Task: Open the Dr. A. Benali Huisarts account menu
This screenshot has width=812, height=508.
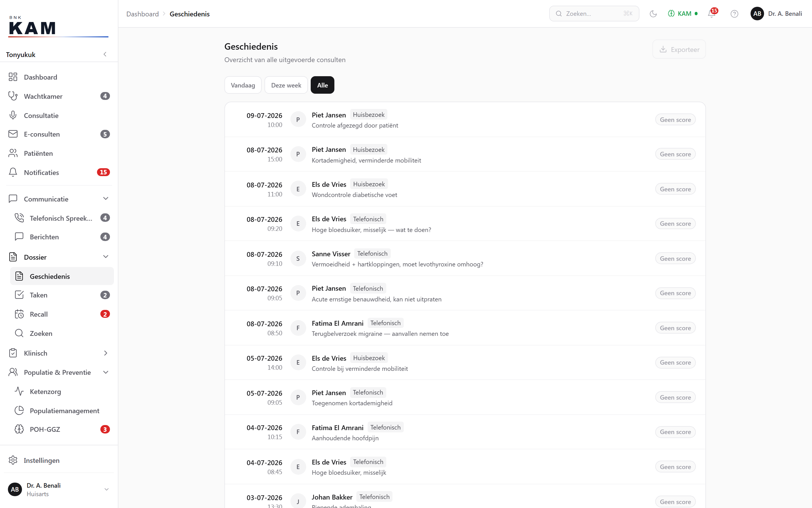Action: point(59,490)
